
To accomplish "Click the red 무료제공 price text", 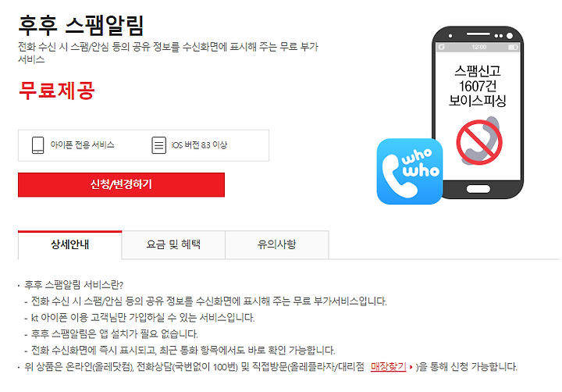I will tap(57, 90).
